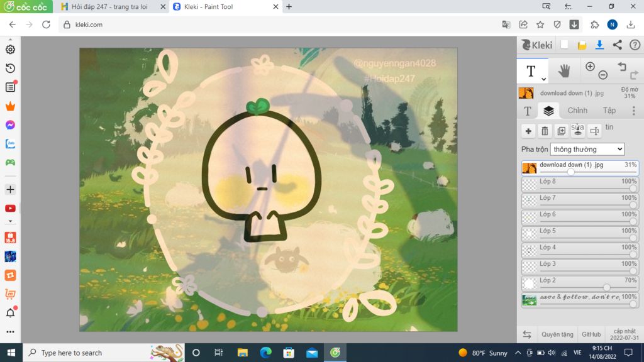The height and width of the screenshot is (362, 644).
Task: Select the Lớp 4 layer
Action: [580, 250]
